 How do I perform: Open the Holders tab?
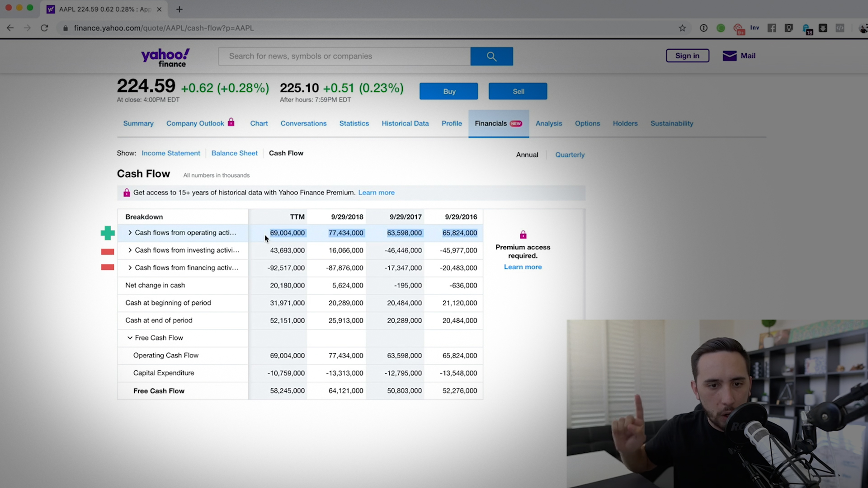click(625, 123)
